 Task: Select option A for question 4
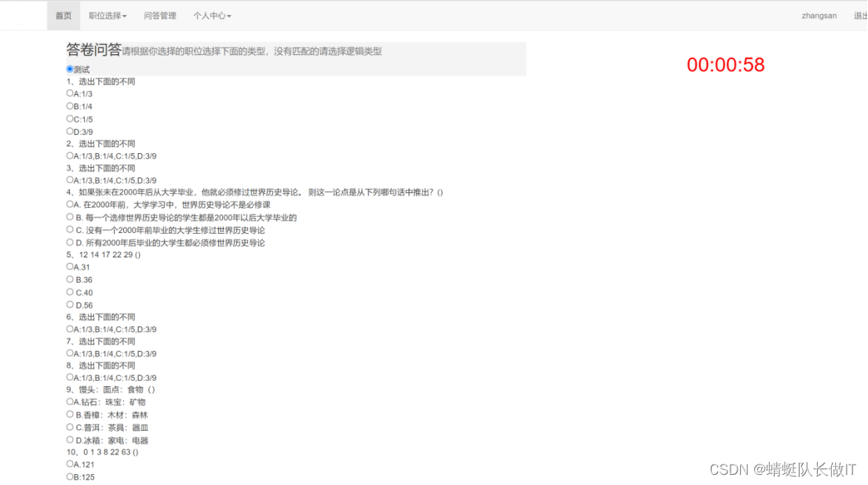click(70, 205)
